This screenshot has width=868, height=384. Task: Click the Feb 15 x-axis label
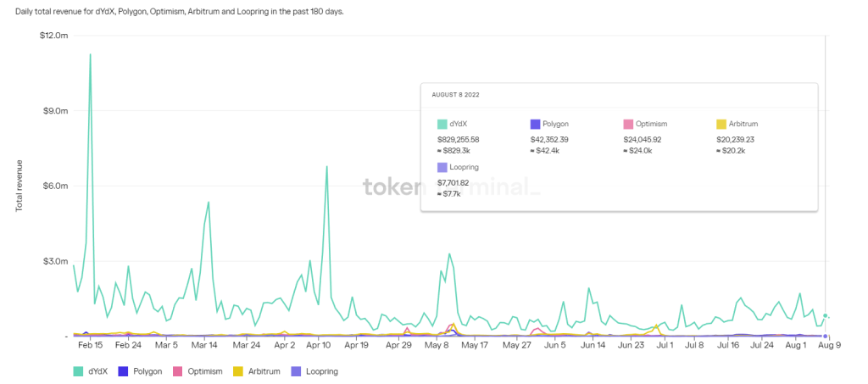click(x=90, y=345)
